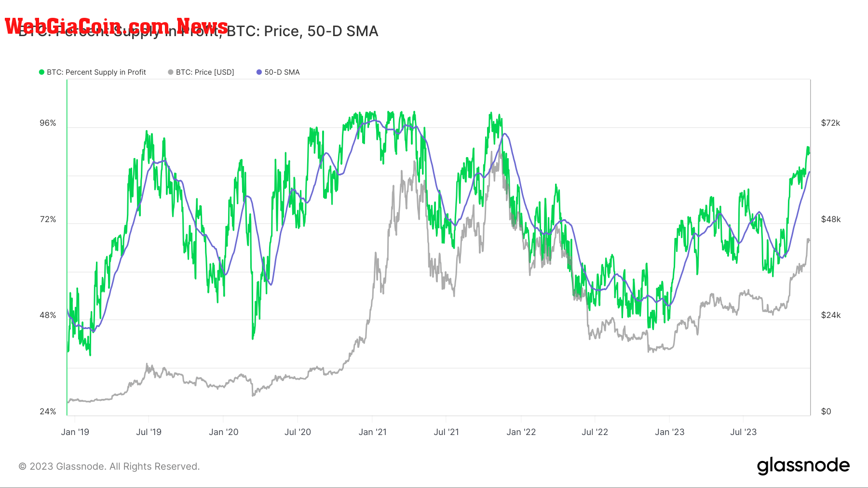Click the Jan '22 date label

point(521,432)
